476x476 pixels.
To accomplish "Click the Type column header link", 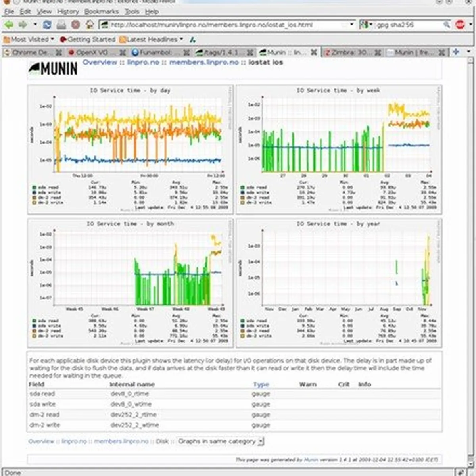I will (x=261, y=384).
